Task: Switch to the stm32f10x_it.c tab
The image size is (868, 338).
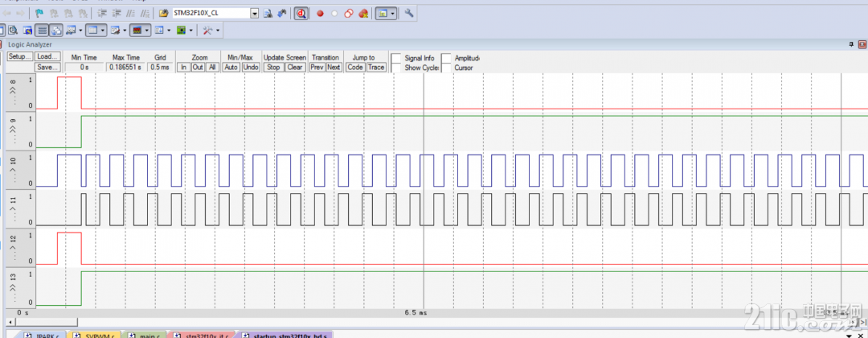Action: tap(203, 335)
